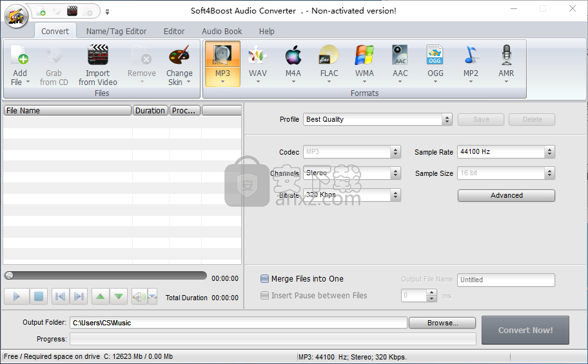588x364 pixels.
Task: Click the Save profile button
Action: click(x=481, y=119)
